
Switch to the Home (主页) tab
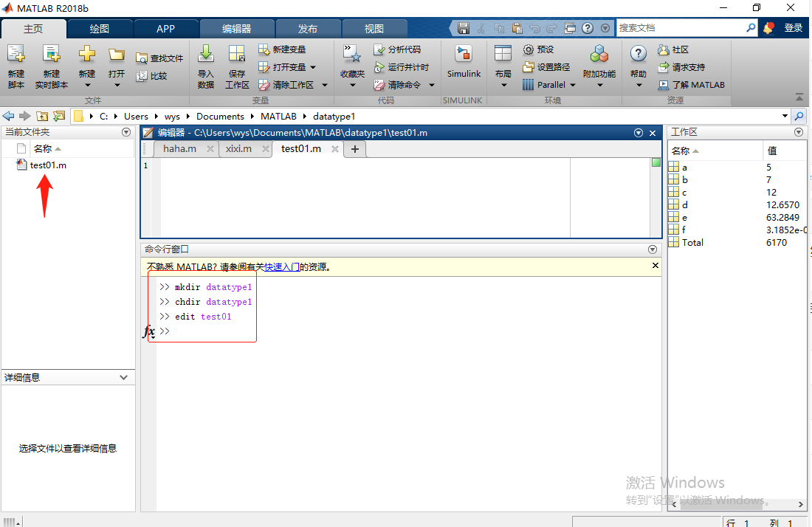point(33,29)
